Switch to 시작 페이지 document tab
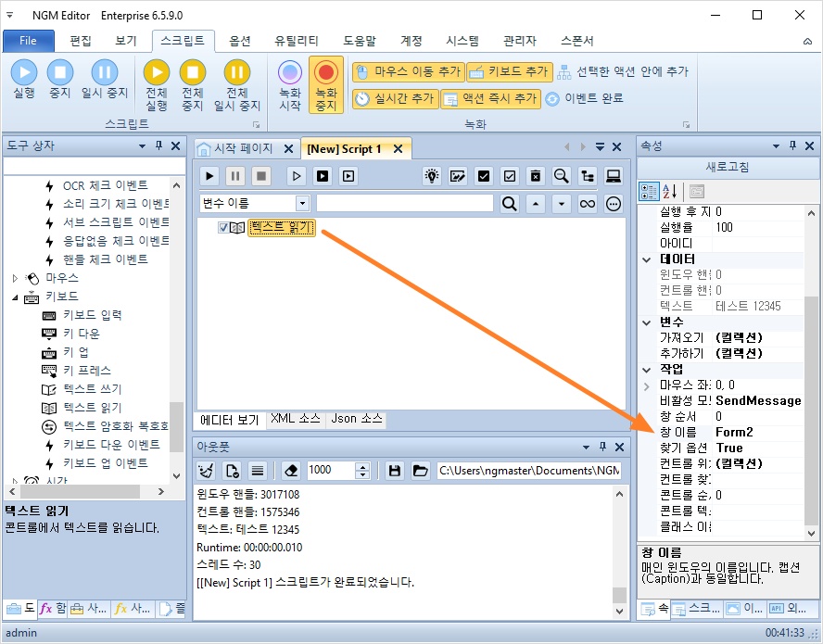823x644 pixels. click(243, 148)
